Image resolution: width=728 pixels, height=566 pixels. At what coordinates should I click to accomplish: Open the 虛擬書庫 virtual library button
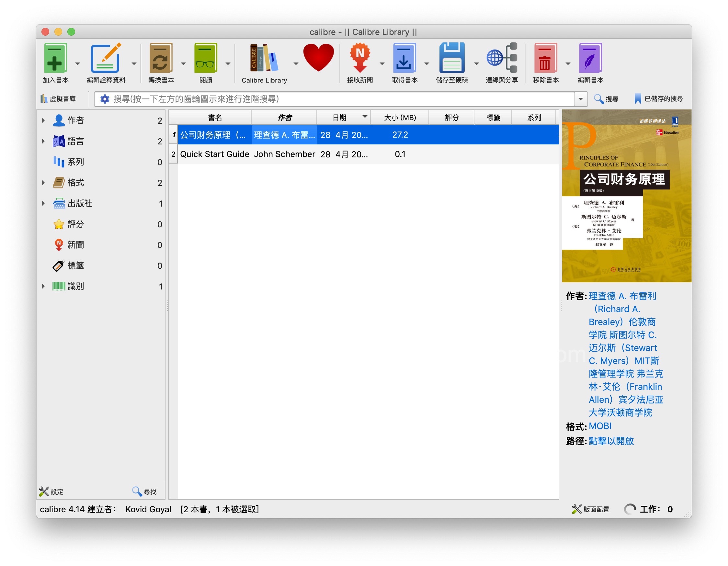pos(58,99)
